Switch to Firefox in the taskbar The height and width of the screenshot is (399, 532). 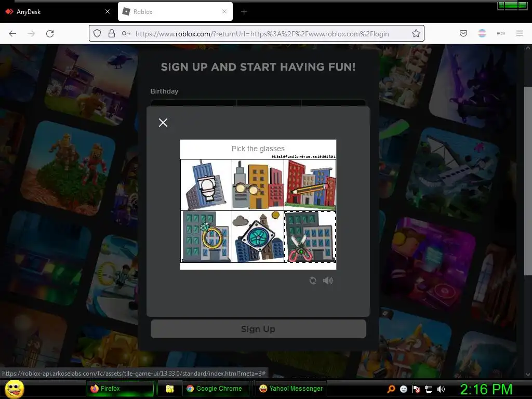[x=120, y=389]
